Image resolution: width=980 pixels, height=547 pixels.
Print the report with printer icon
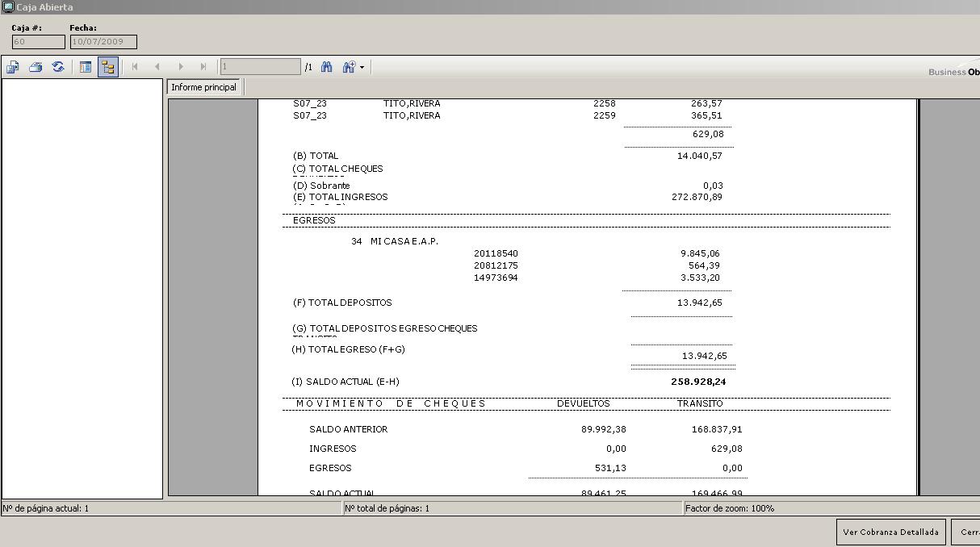point(36,67)
